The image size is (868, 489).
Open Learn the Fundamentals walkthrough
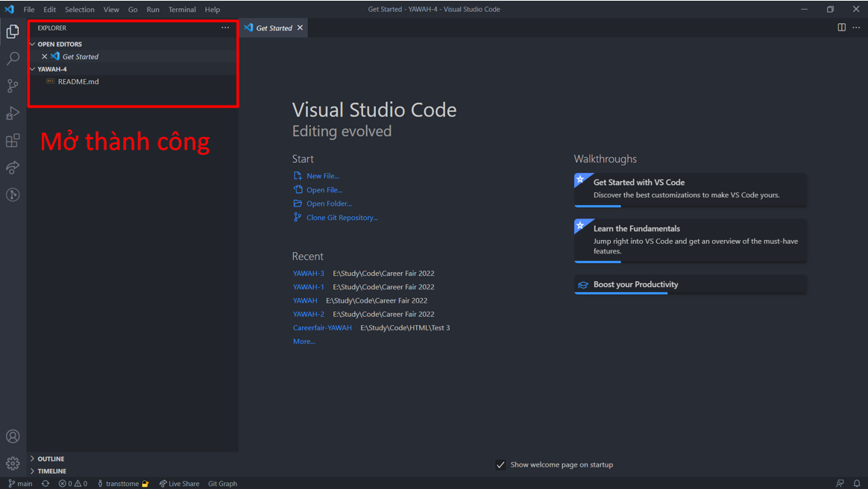690,241
